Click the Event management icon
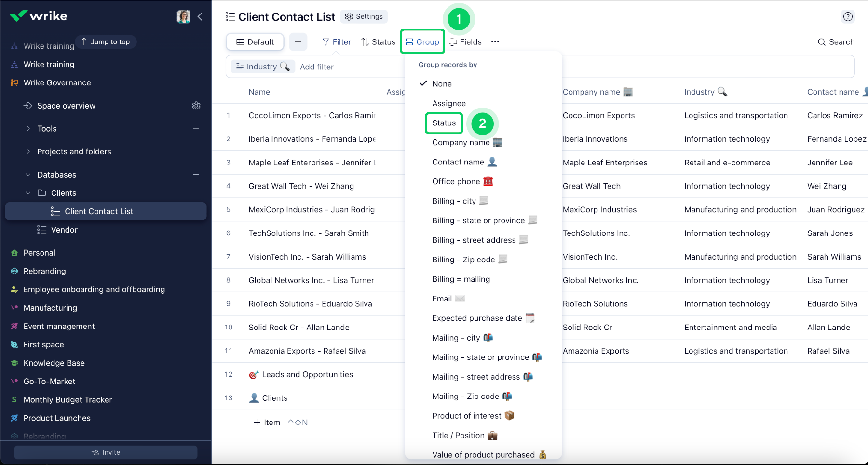868x465 pixels. point(14,326)
